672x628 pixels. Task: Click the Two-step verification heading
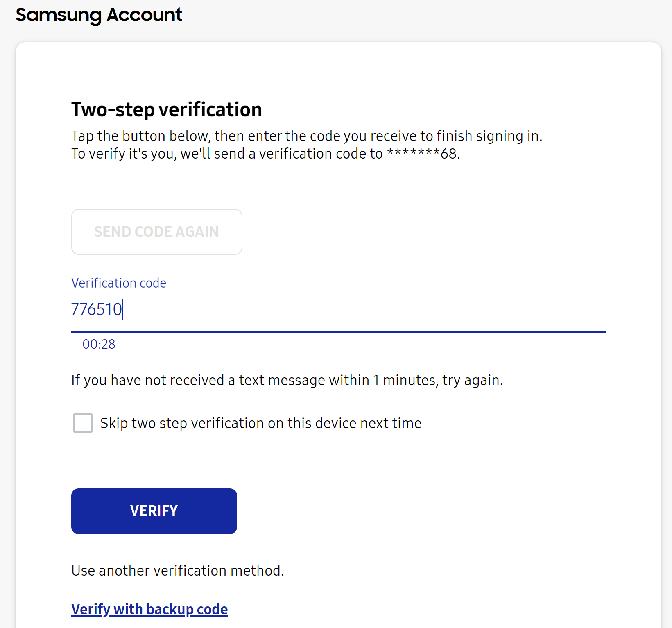click(167, 110)
